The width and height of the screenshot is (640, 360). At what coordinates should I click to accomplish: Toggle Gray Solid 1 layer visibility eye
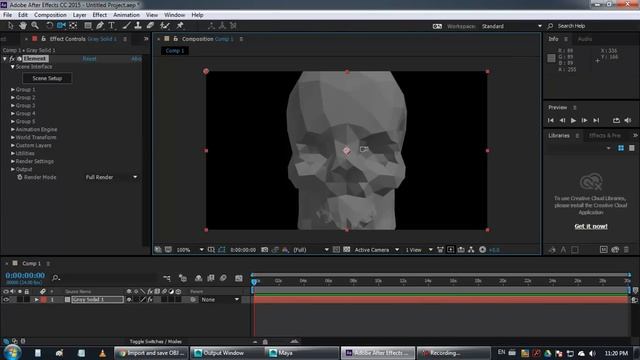pyautogui.click(x=6, y=300)
